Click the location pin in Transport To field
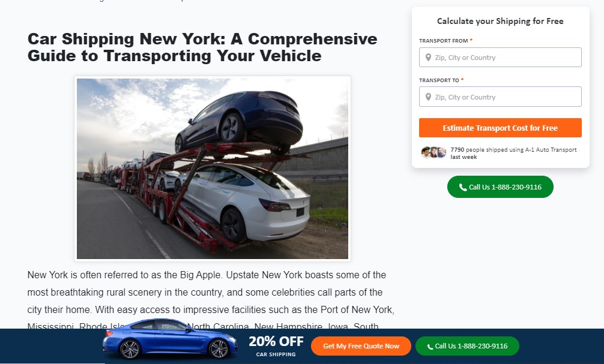Image resolution: width=604 pixels, height=364 pixels. point(428,97)
